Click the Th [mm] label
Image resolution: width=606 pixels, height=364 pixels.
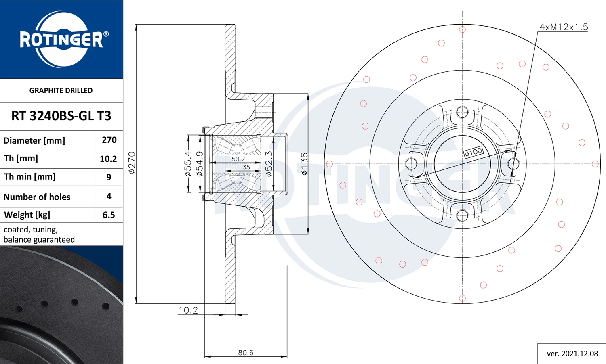point(21,158)
